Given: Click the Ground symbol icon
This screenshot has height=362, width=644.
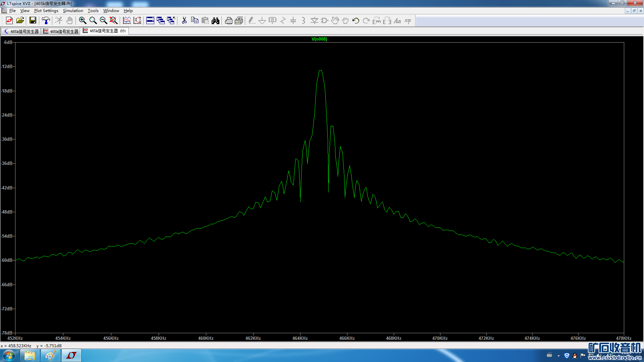Looking at the screenshot, I should tap(262, 21).
